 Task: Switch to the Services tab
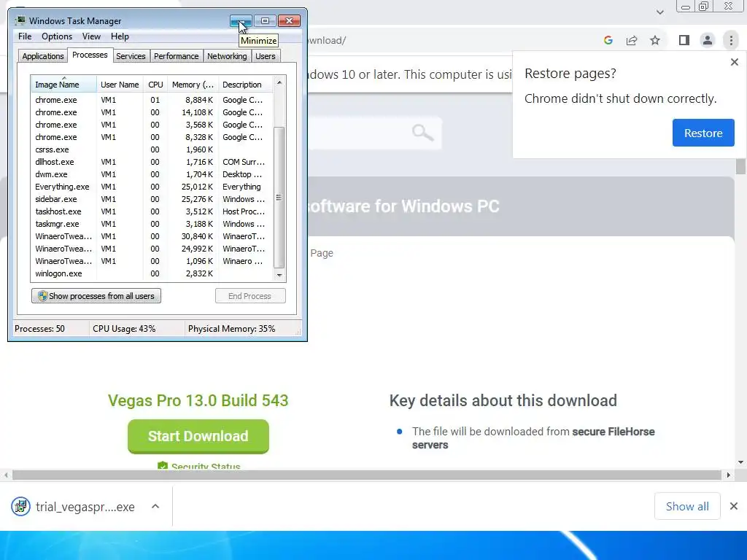click(x=131, y=56)
